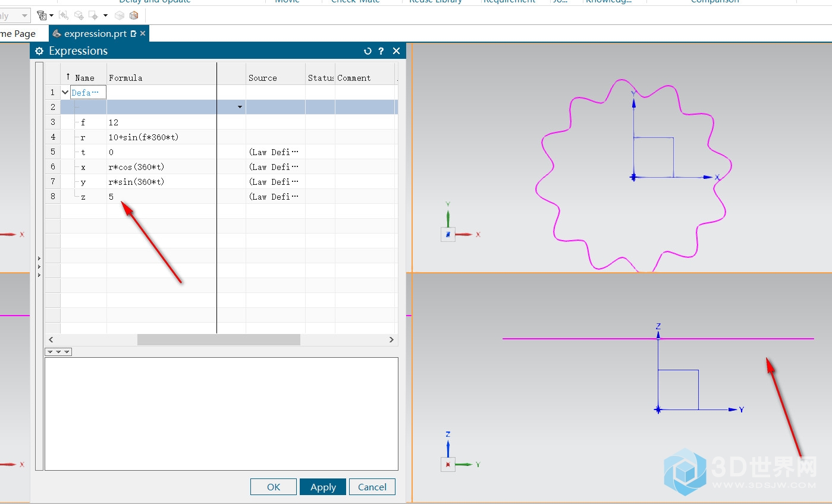This screenshot has width=832, height=504.
Task: Select the expression named x
Action: [83, 167]
